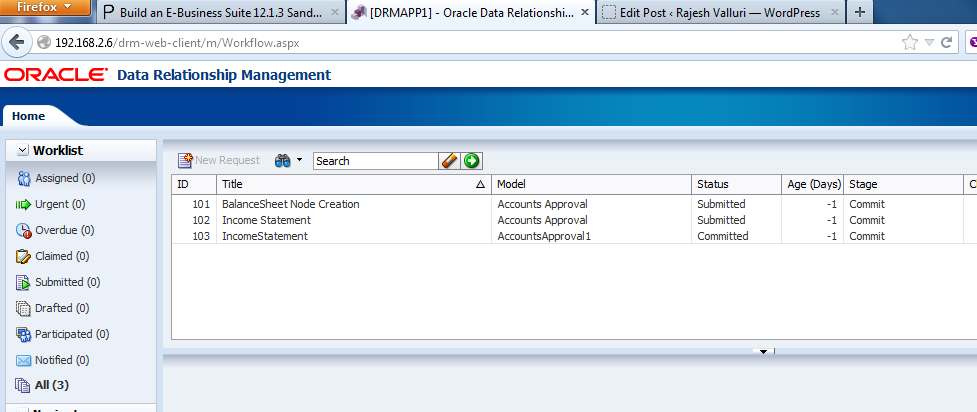Sort by the ID column header
Screen dimensions: 977x412
194,184
